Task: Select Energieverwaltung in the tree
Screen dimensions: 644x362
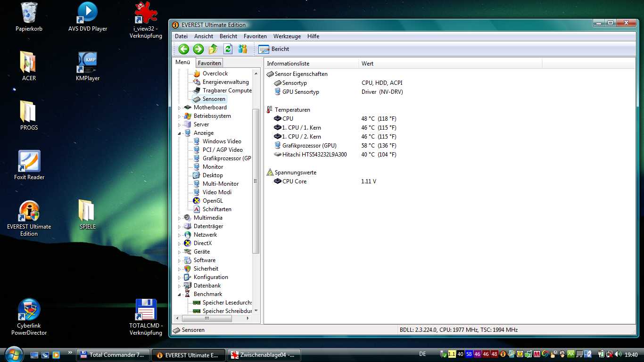Action: [x=225, y=82]
